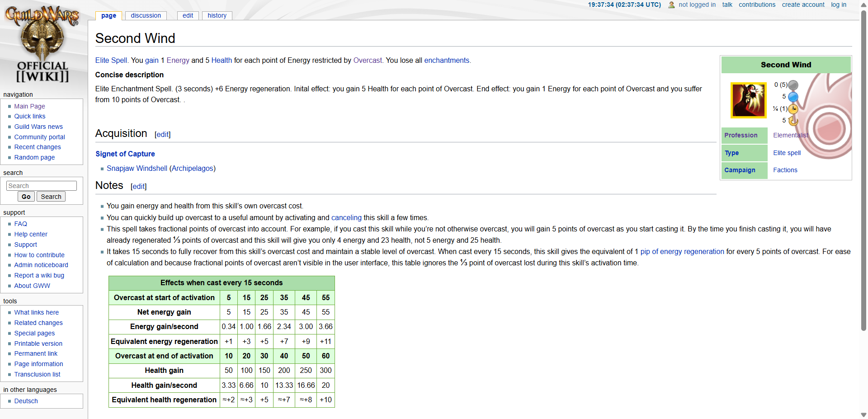Click the 16.66 health gain/second cell

coord(306,385)
